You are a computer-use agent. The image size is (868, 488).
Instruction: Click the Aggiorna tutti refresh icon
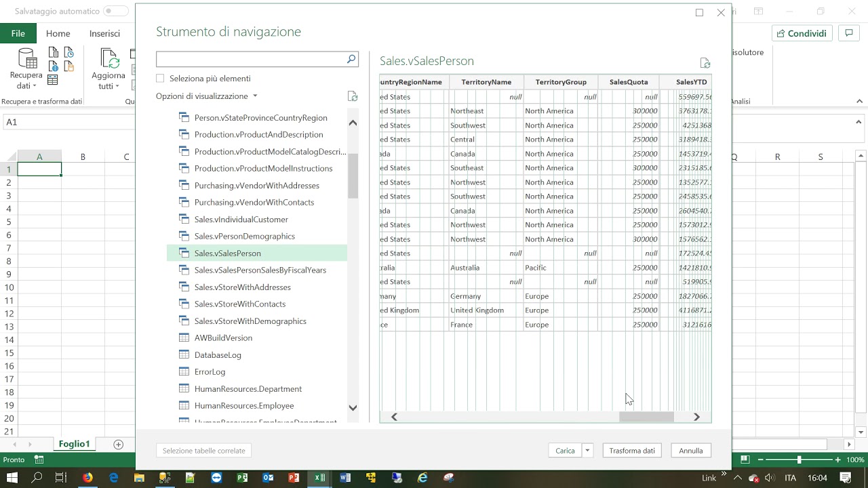[x=109, y=59]
